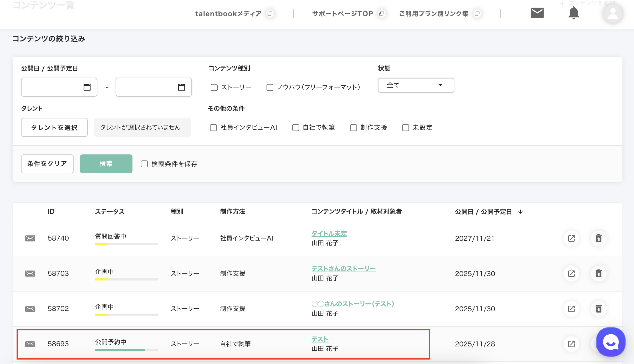Sort by 公開日 / 公開予定日 column arrow
The image size is (634, 364).
click(x=520, y=212)
